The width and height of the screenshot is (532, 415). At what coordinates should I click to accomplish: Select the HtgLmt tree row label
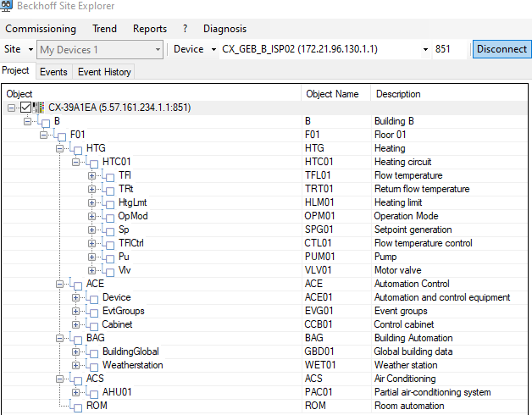[132, 202]
